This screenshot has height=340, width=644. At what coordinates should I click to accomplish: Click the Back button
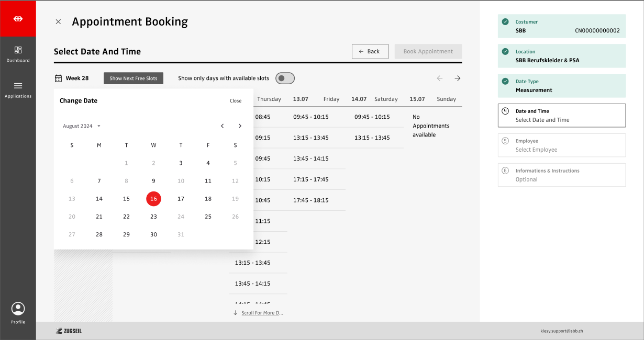pyautogui.click(x=370, y=51)
